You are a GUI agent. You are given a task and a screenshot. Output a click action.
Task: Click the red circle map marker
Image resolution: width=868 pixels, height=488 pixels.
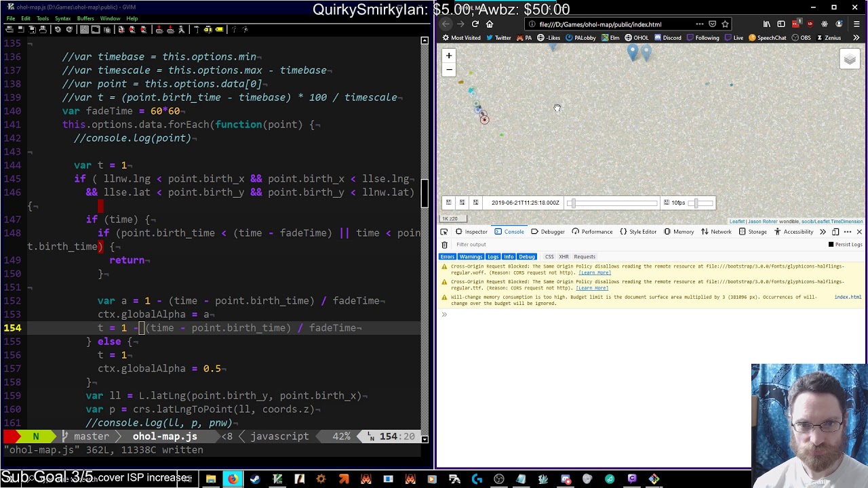(484, 119)
